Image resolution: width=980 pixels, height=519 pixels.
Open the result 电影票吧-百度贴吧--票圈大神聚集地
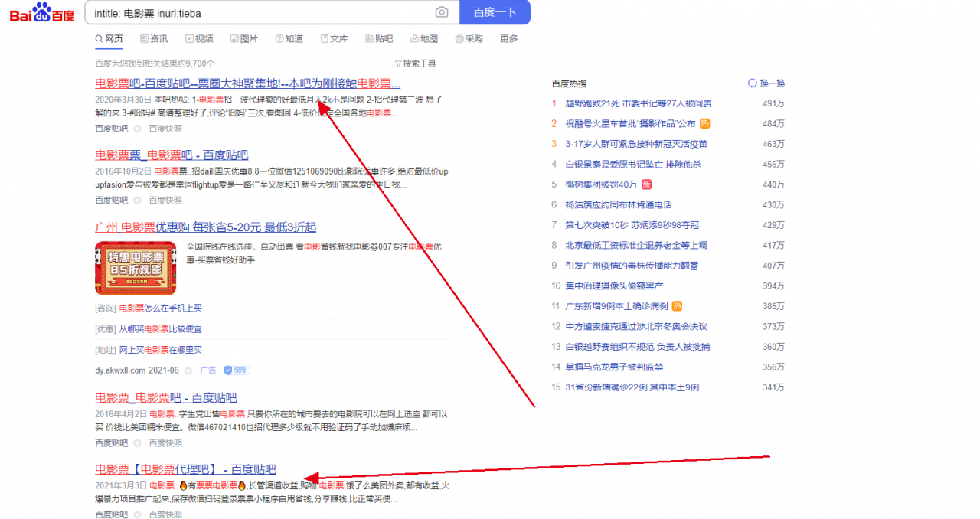click(x=247, y=83)
